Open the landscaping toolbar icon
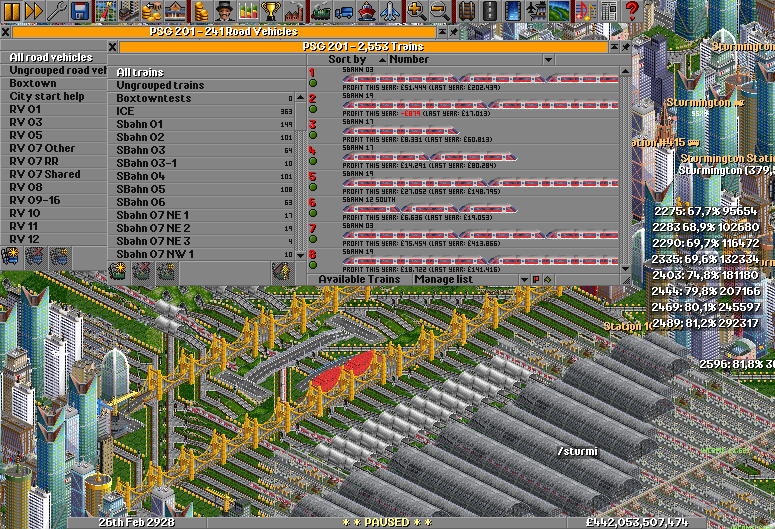This screenshot has width=775, height=529. (558, 11)
